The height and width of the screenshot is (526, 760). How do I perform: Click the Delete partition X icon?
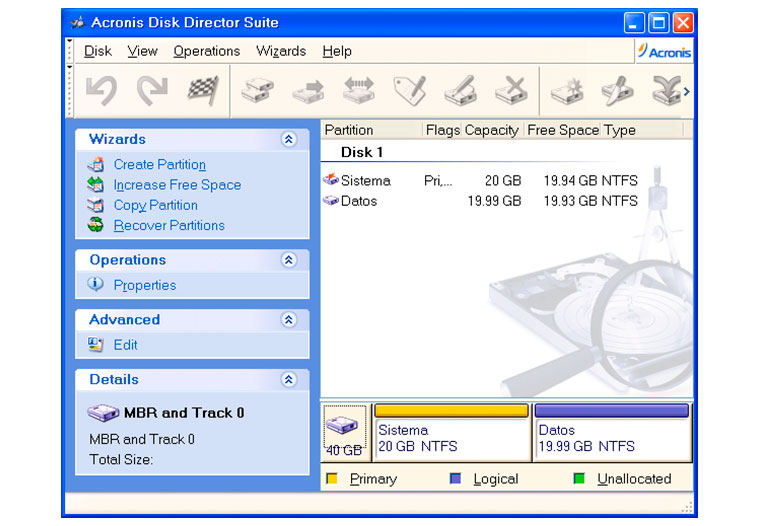click(x=511, y=91)
